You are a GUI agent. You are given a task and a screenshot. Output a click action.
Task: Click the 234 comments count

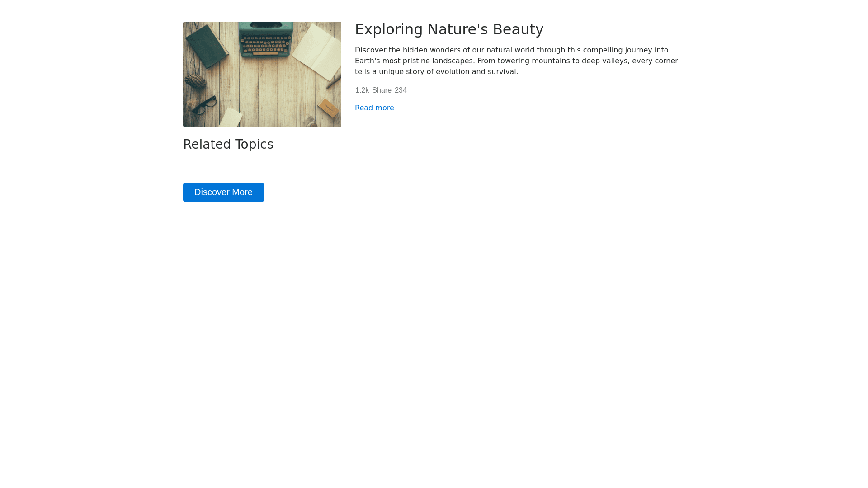point(401,90)
